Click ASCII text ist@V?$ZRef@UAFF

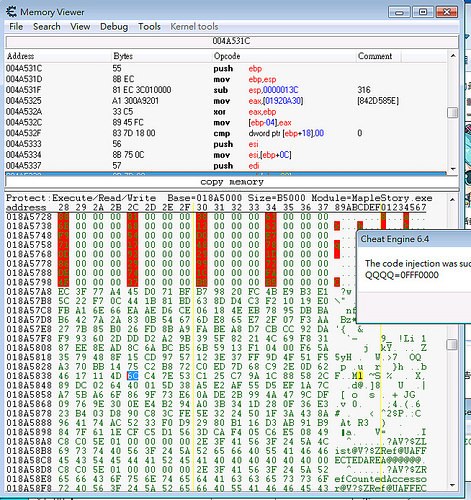(380, 451)
